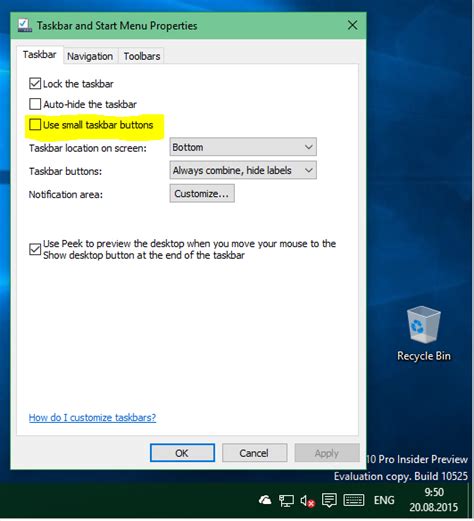Click the Customize notification area button
The image size is (474, 521).
click(x=202, y=194)
